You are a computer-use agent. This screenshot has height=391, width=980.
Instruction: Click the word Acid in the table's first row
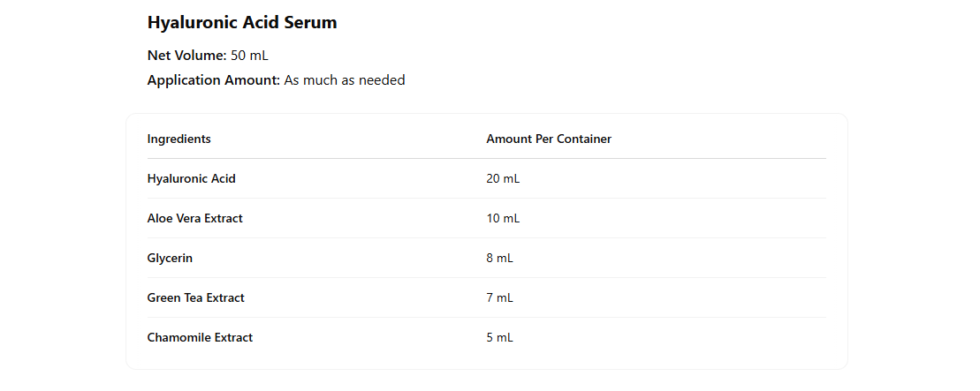(223, 178)
